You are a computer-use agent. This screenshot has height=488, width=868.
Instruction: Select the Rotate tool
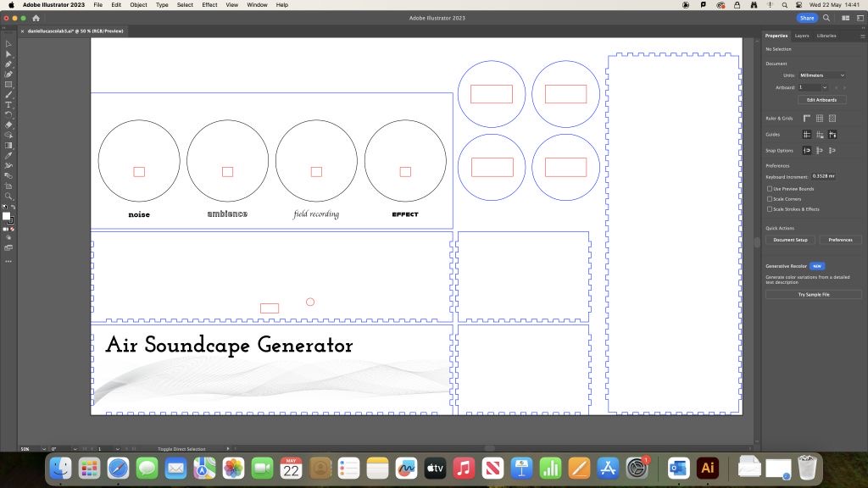click(x=8, y=114)
